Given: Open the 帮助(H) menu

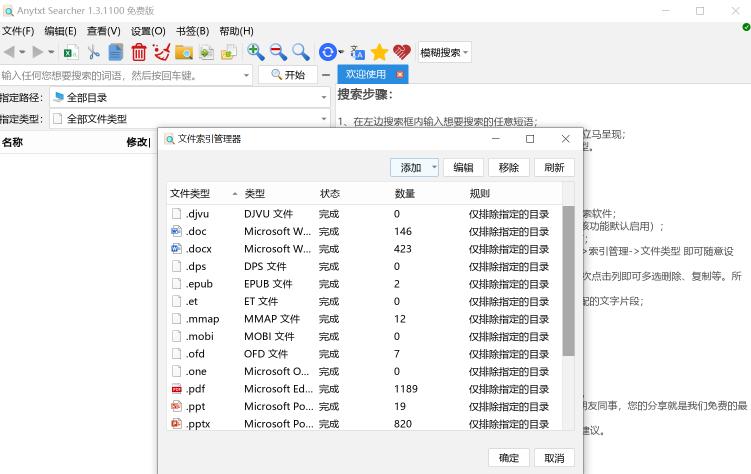Looking at the screenshot, I should click(x=236, y=31).
